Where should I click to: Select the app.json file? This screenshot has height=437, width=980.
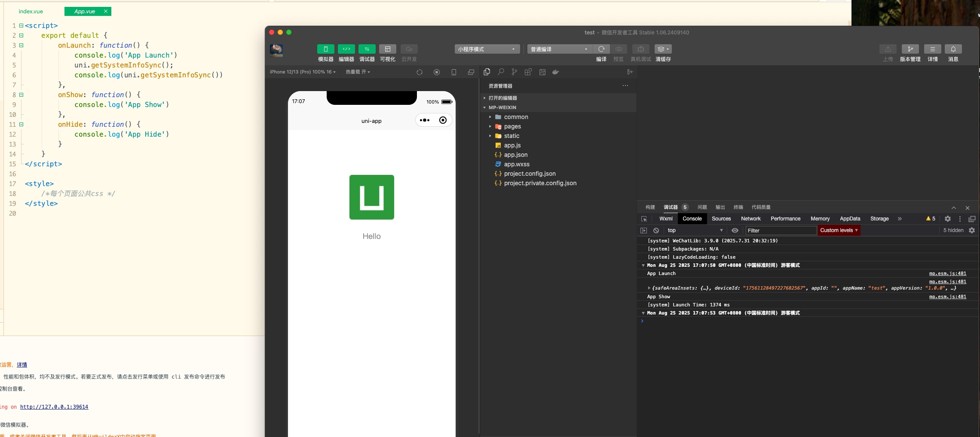[x=515, y=155]
